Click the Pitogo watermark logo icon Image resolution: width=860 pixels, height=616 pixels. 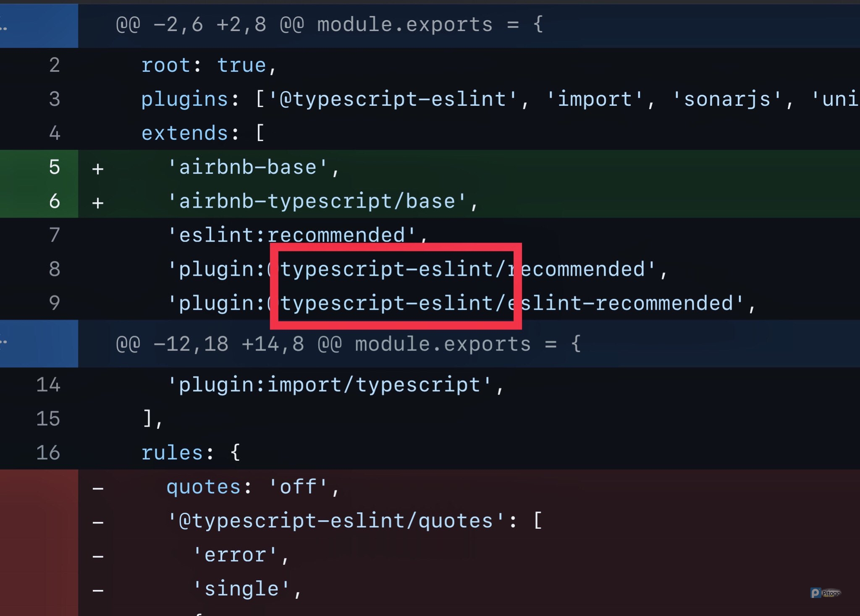click(x=815, y=593)
